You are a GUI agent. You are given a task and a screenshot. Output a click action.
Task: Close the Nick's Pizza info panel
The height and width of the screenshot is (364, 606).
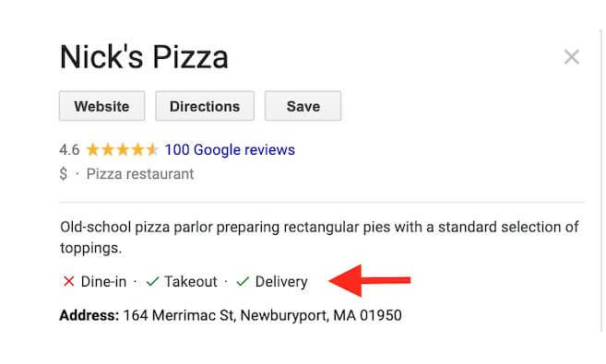click(x=571, y=57)
